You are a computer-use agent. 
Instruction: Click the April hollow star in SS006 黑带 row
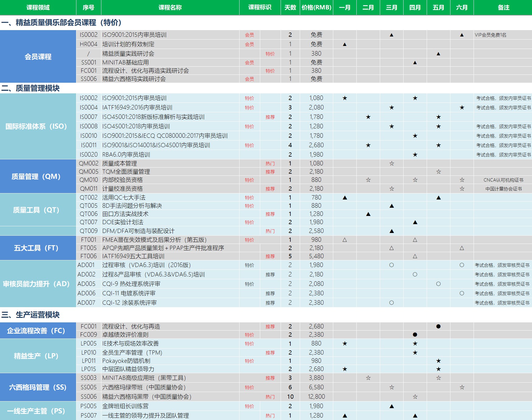tap(415, 397)
